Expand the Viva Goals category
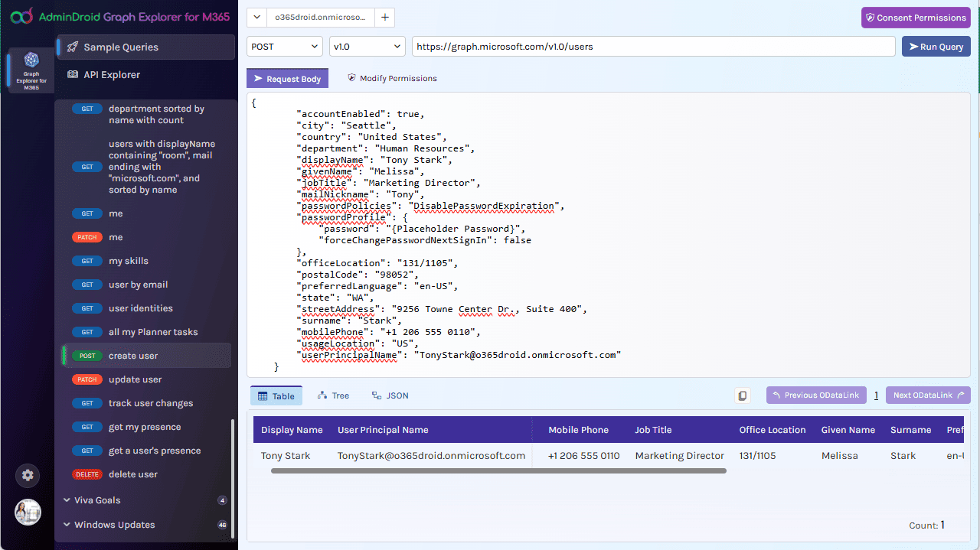 point(97,500)
